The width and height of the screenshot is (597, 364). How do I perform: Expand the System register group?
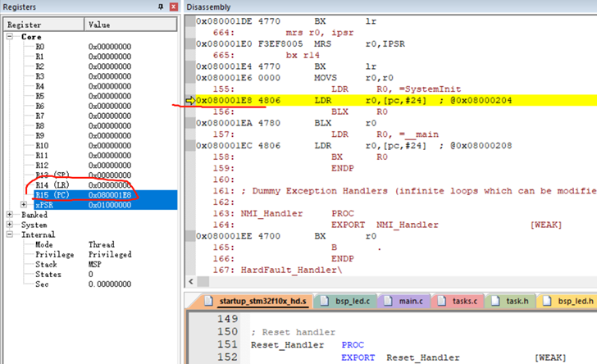pyautogui.click(x=10, y=225)
